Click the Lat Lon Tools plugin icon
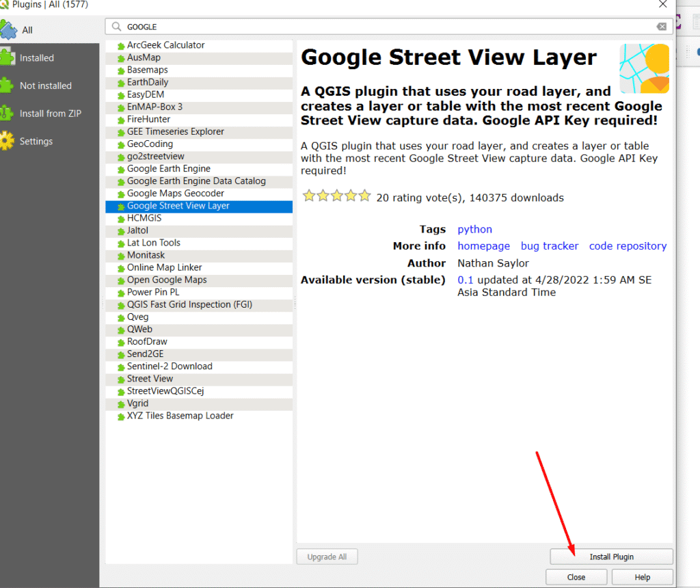 point(120,244)
